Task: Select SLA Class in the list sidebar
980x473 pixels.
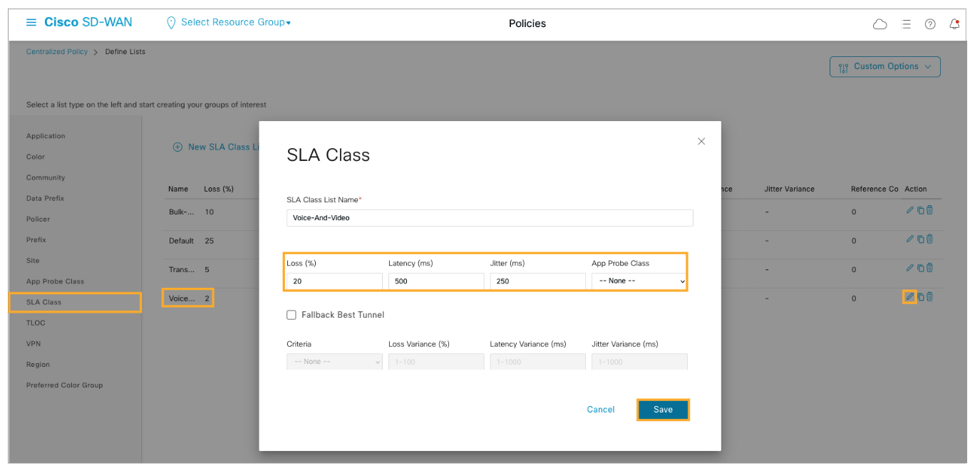Action: pos(44,302)
